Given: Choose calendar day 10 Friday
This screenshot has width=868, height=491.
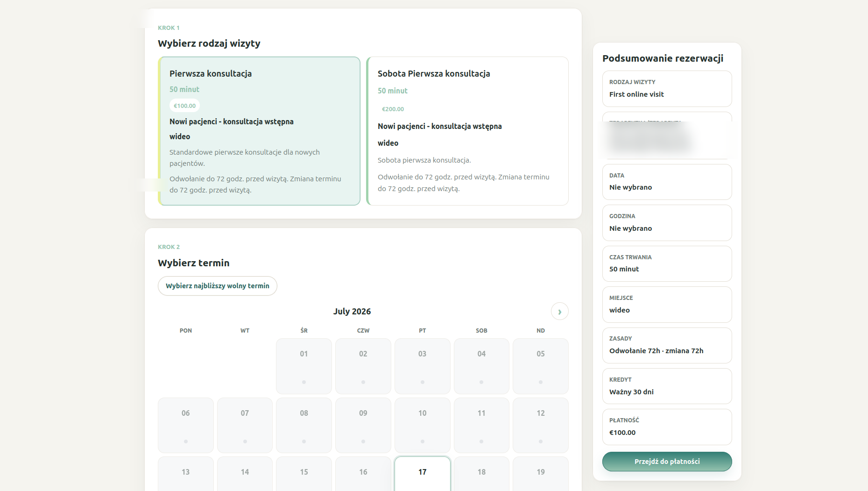Looking at the screenshot, I should (x=423, y=425).
